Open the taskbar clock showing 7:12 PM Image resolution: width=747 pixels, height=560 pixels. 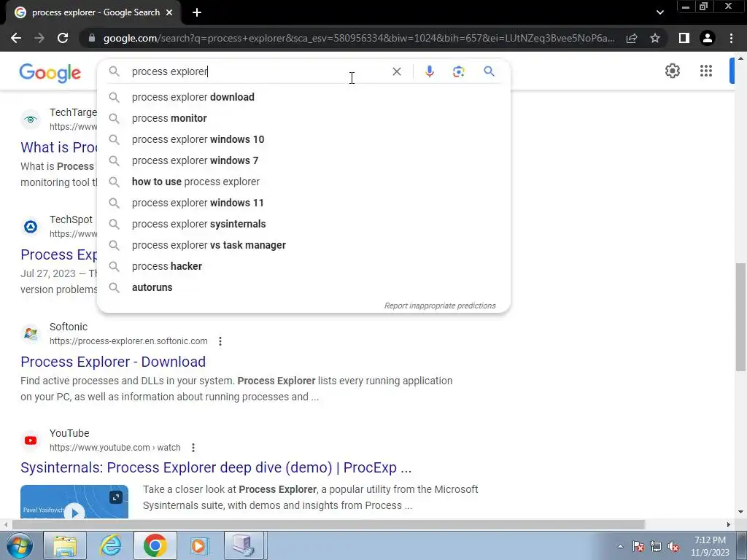click(x=710, y=546)
